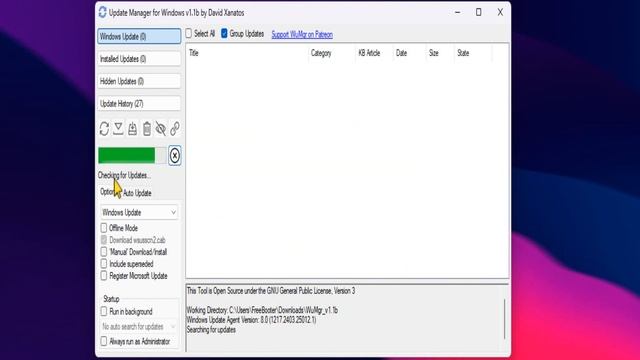
Task: Sort the list by Date column
Action: 409,53
